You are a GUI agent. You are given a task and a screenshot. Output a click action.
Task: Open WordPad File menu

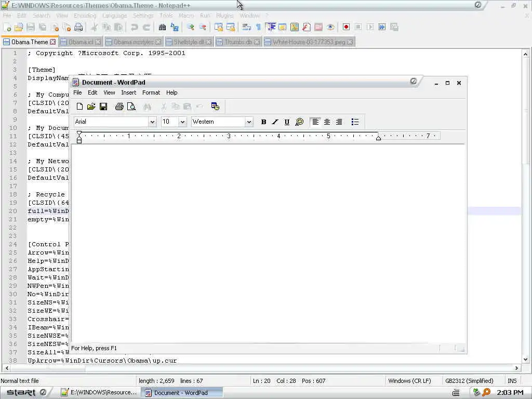click(x=77, y=92)
